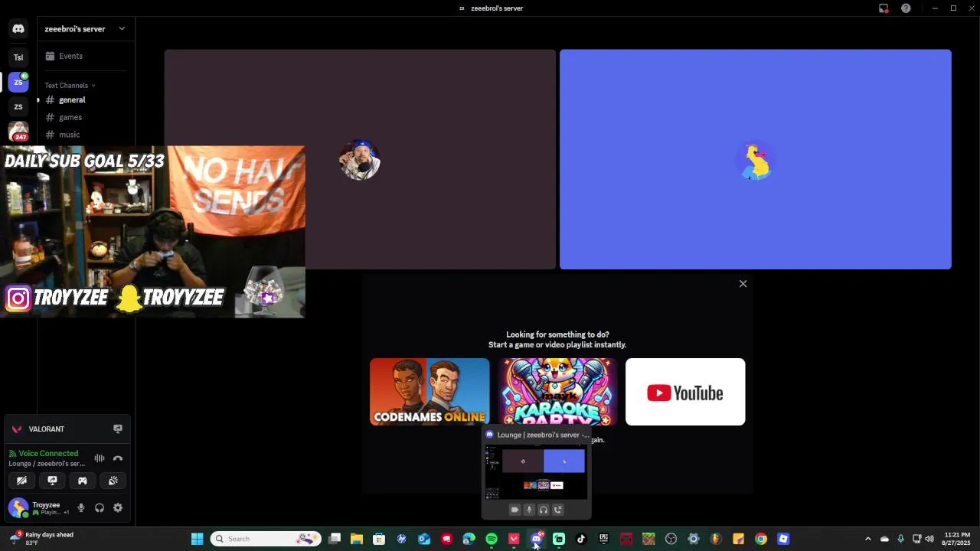Open Epic Games Launcher from the taskbar
Screen dimensions: 980x551
pos(603,539)
